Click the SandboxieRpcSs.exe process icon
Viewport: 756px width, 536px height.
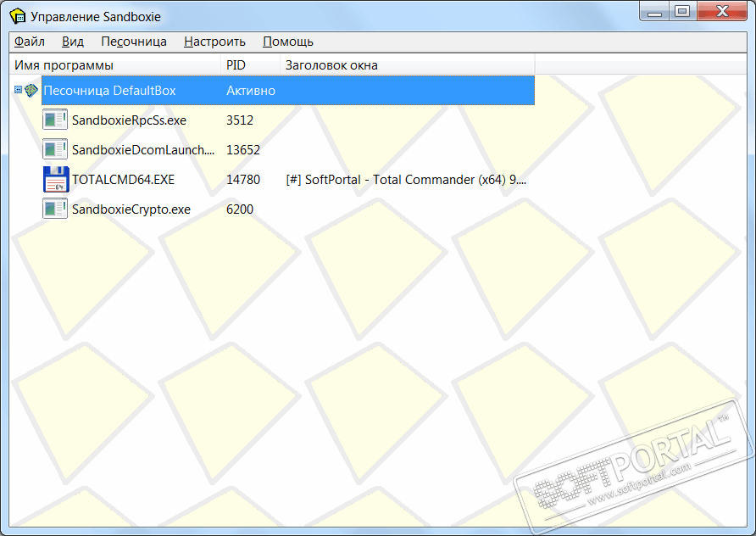pos(55,120)
